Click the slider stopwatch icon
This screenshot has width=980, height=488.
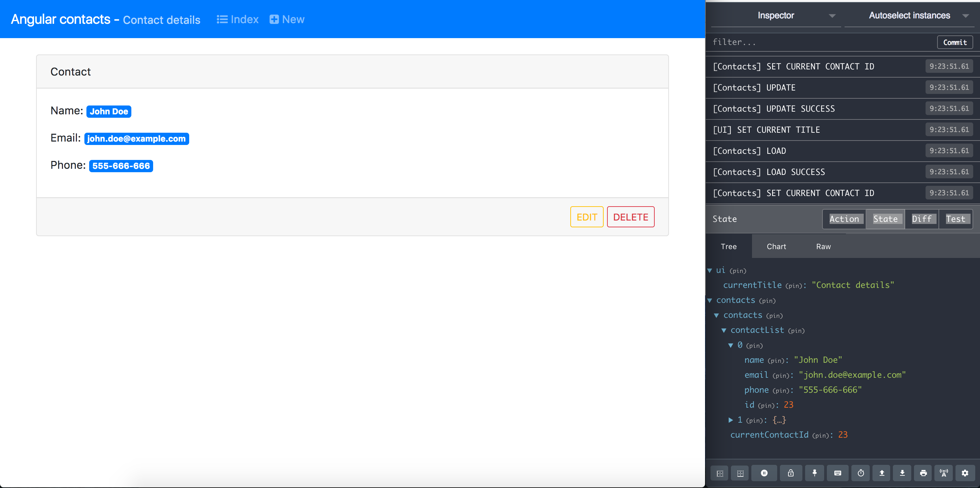(x=861, y=473)
